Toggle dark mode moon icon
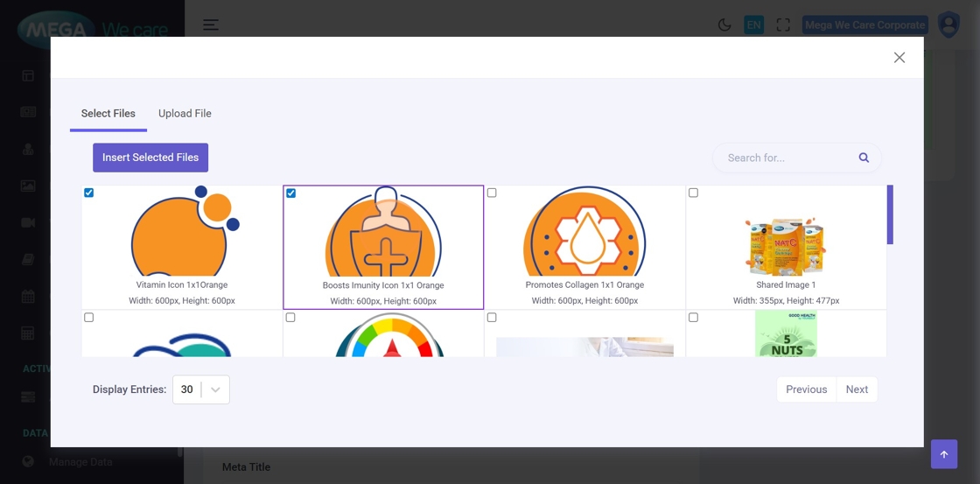 point(724,25)
